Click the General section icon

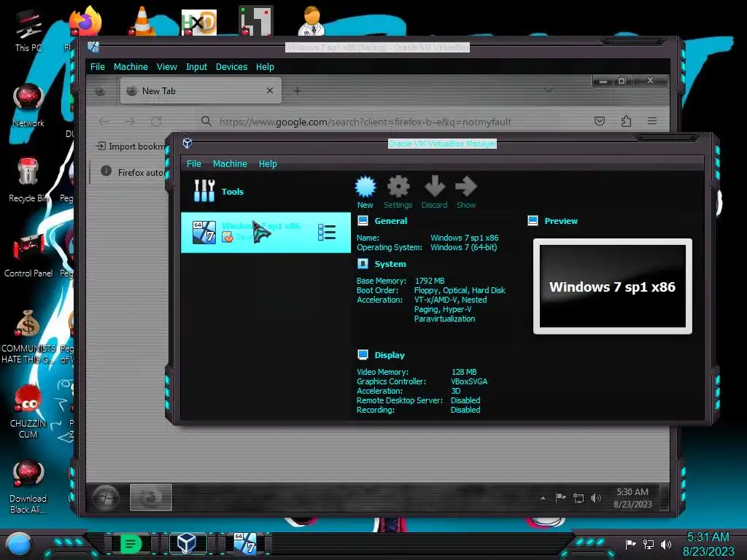click(363, 220)
